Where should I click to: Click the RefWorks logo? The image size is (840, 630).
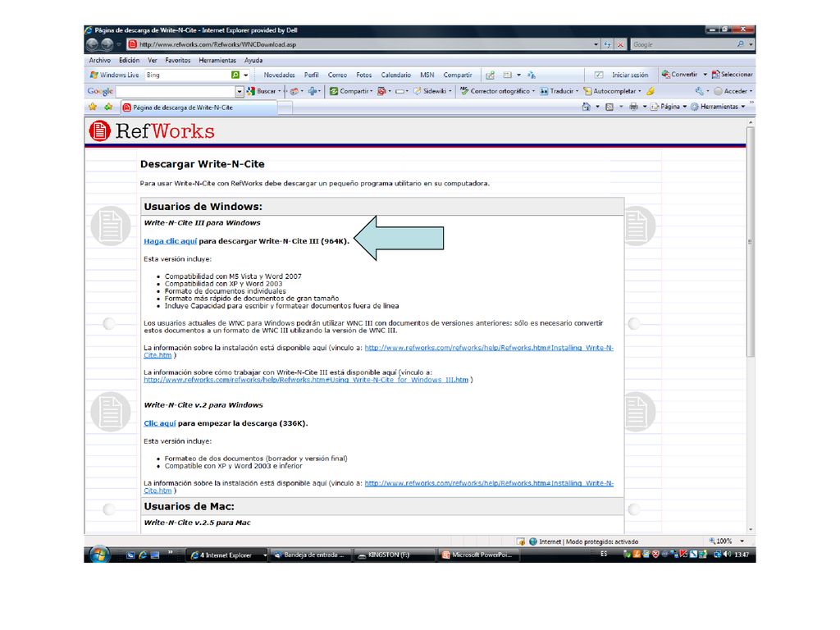tap(152, 130)
